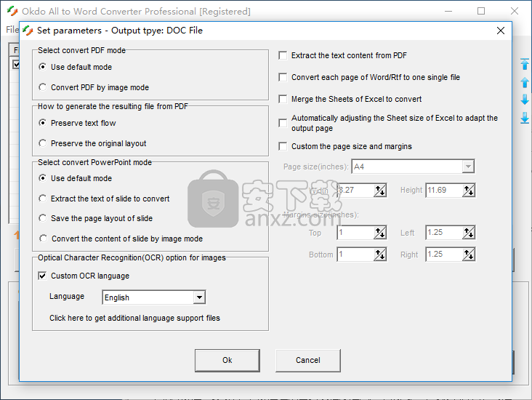Click move-to-bottom arrow icon in main window
Image resolution: width=532 pixels, height=400 pixels.
pos(525,118)
